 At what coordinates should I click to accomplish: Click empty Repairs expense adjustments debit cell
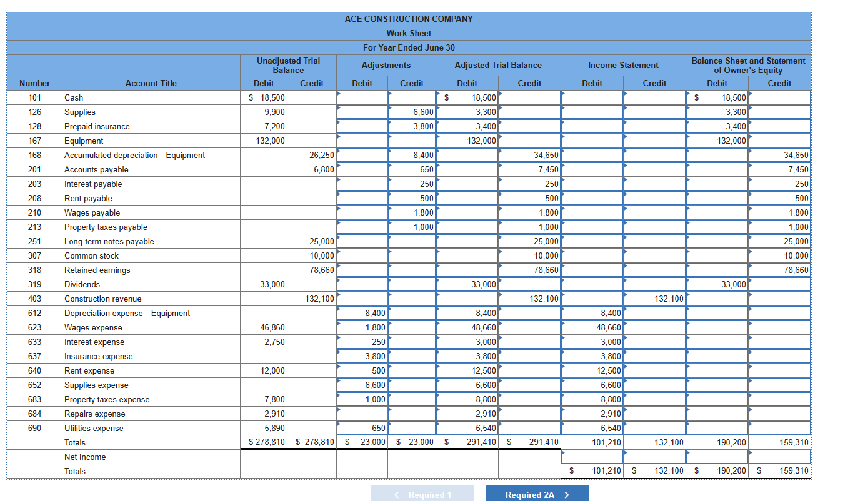[x=362, y=414]
